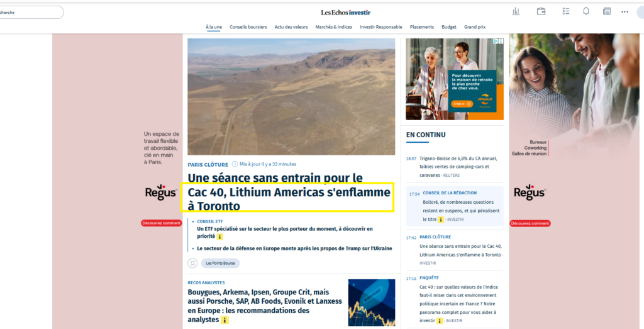The width and height of the screenshot is (644, 329).
Task: Open the watchlist bullet-list icon
Action: click(566, 11)
